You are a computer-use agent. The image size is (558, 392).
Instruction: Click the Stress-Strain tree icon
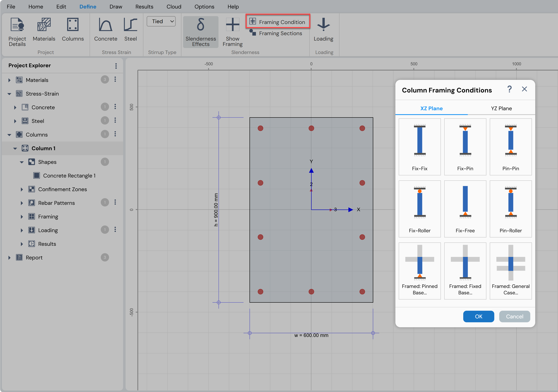coord(19,94)
